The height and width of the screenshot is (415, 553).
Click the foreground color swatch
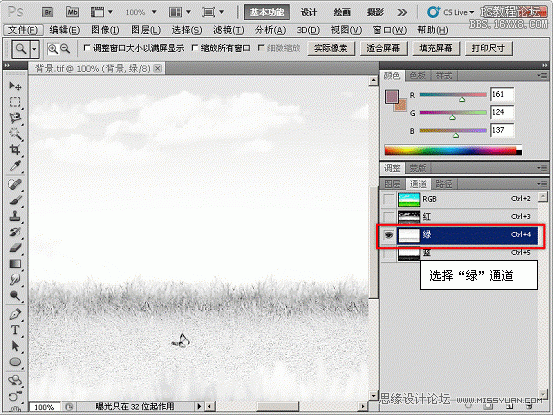[392, 97]
